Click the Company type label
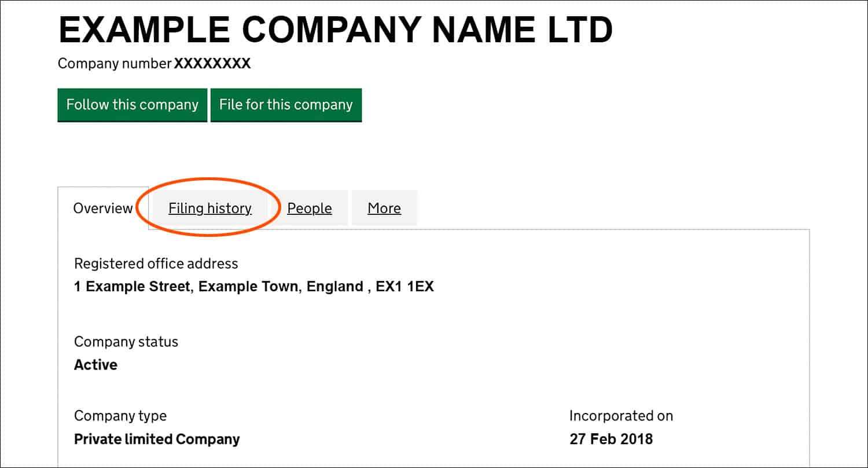 click(120, 416)
